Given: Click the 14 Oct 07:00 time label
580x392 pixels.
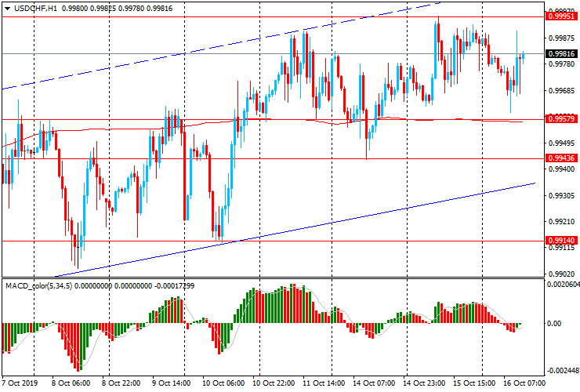Looking at the screenshot, I should tap(374, 383).
